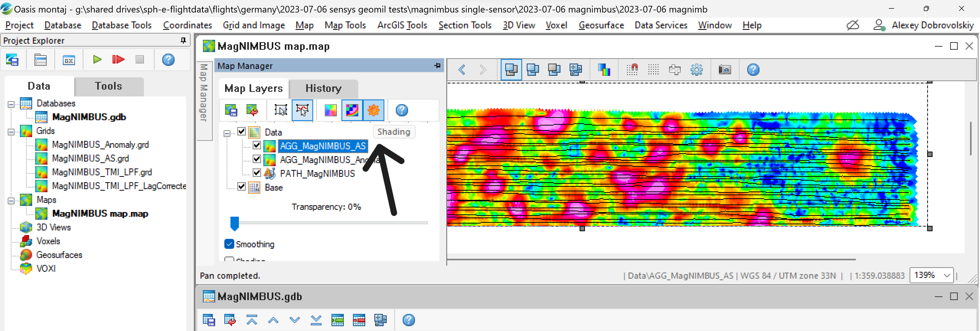Select the Shading tool icon in Map Manager
980x331 pixels.
(x=374, y=110)
